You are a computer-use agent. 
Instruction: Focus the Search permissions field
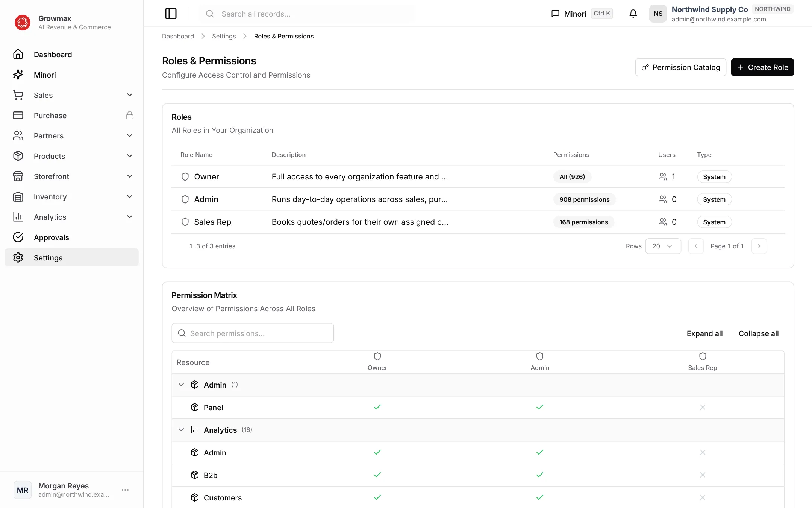(x=253, y=333)
